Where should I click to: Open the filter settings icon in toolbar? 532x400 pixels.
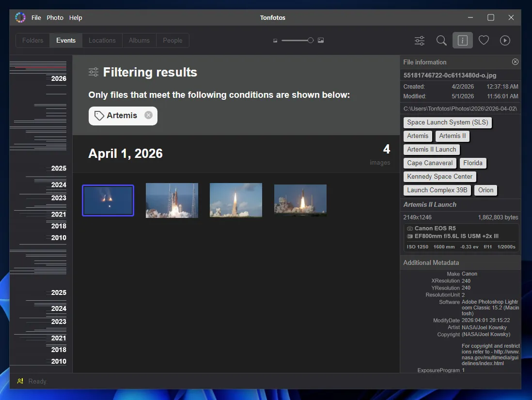(420, 41)
